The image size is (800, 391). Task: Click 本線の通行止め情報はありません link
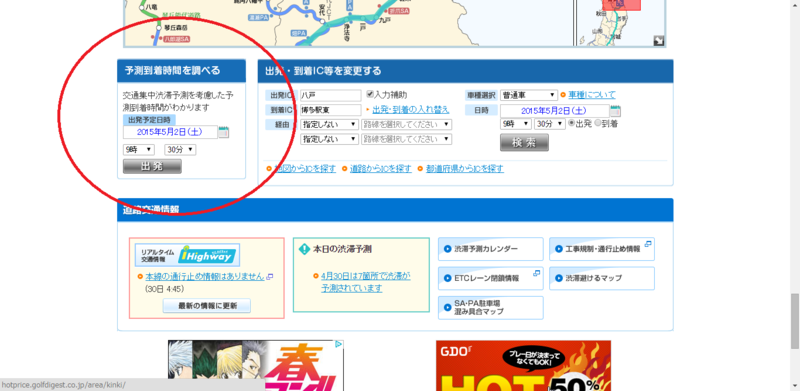205,276
